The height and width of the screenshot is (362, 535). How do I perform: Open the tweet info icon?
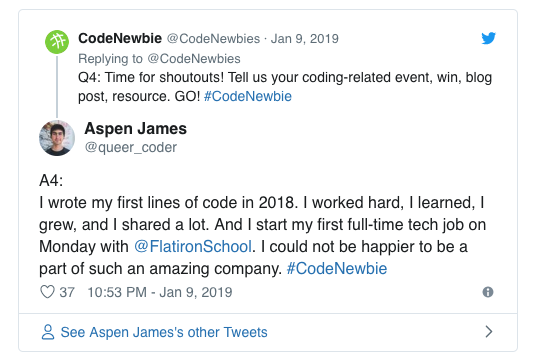488,292
